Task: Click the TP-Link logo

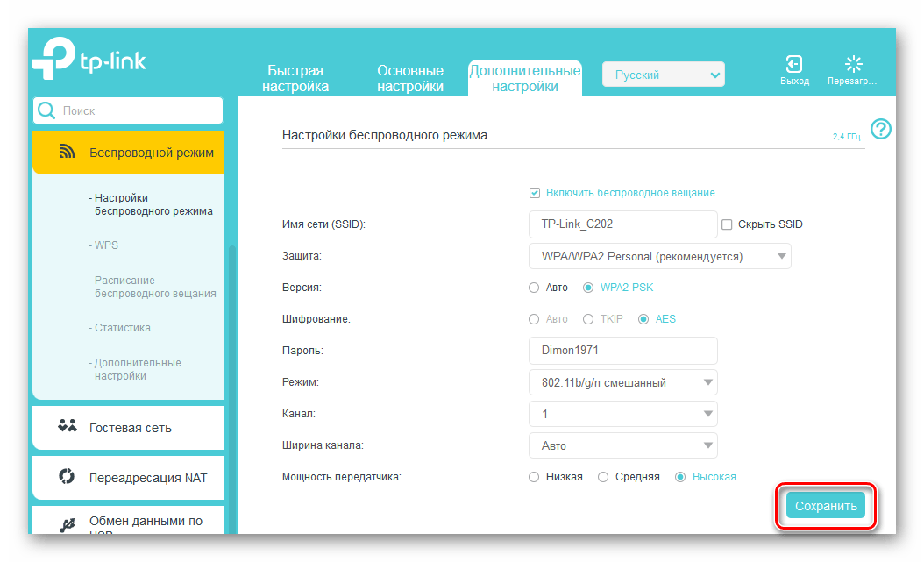Action: click(x=89, y=61)
